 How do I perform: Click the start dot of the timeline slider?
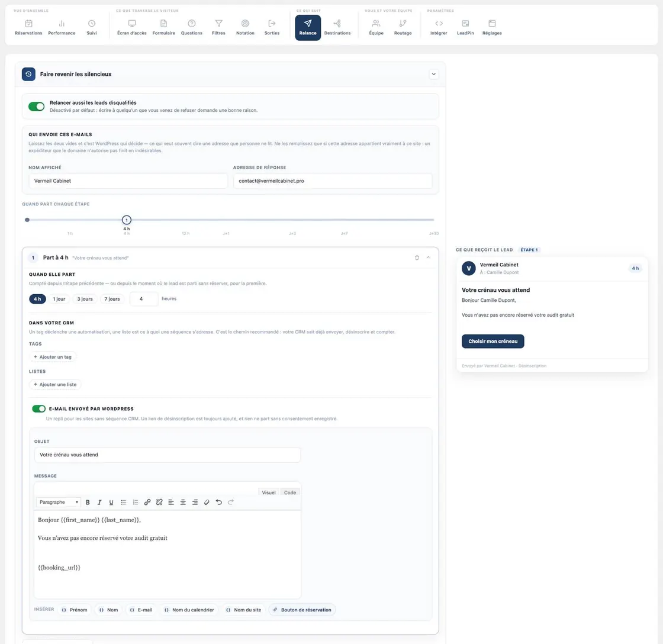point(27,220)
